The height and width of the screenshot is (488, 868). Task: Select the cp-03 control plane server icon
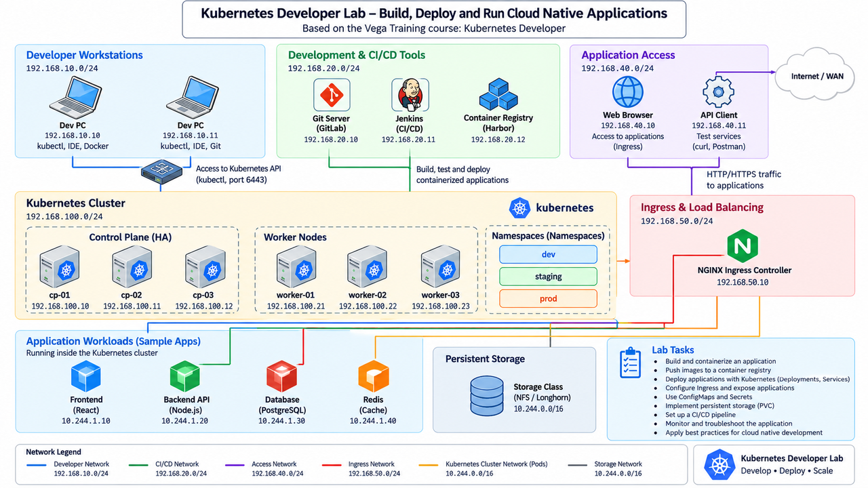click(205, 266)
